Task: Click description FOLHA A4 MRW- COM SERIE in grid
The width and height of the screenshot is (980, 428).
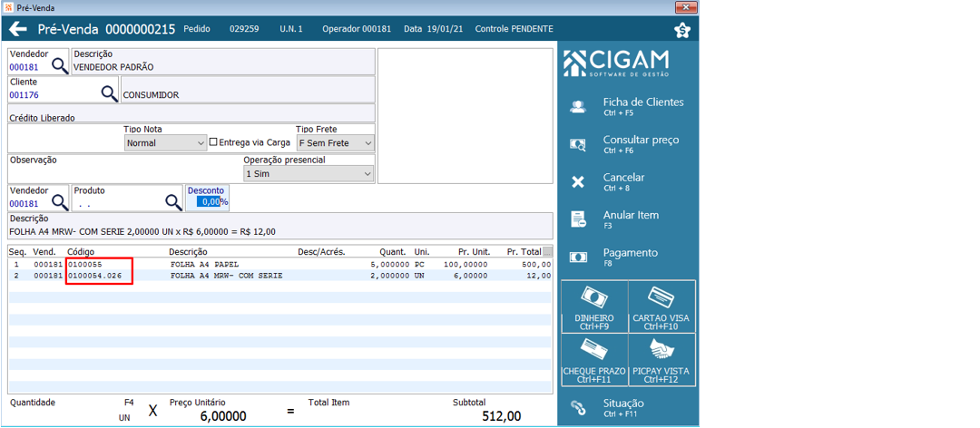Action: tap(227, 276)
